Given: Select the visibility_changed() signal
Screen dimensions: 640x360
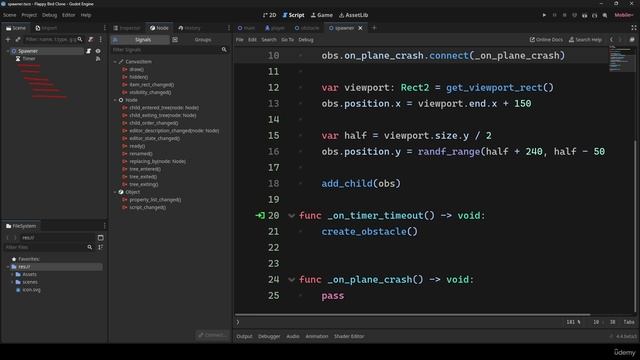Looking at the screenshot, I should [150, 93].
